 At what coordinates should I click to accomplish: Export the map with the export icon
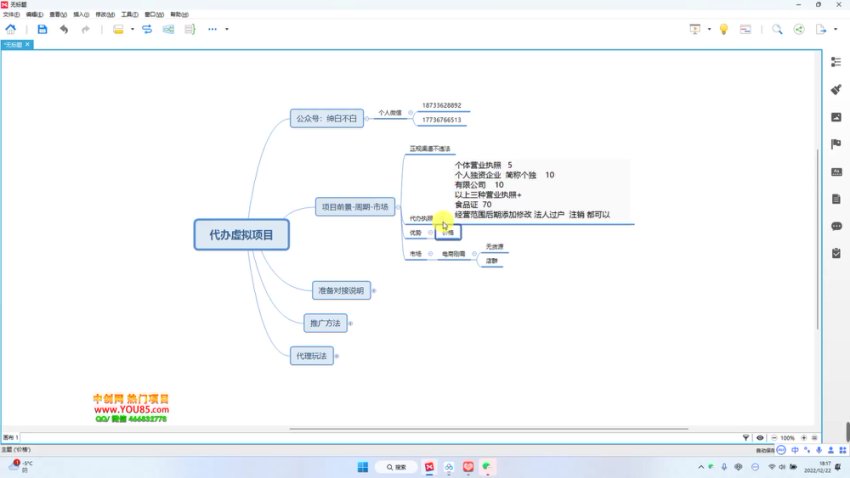coord(821,29)
